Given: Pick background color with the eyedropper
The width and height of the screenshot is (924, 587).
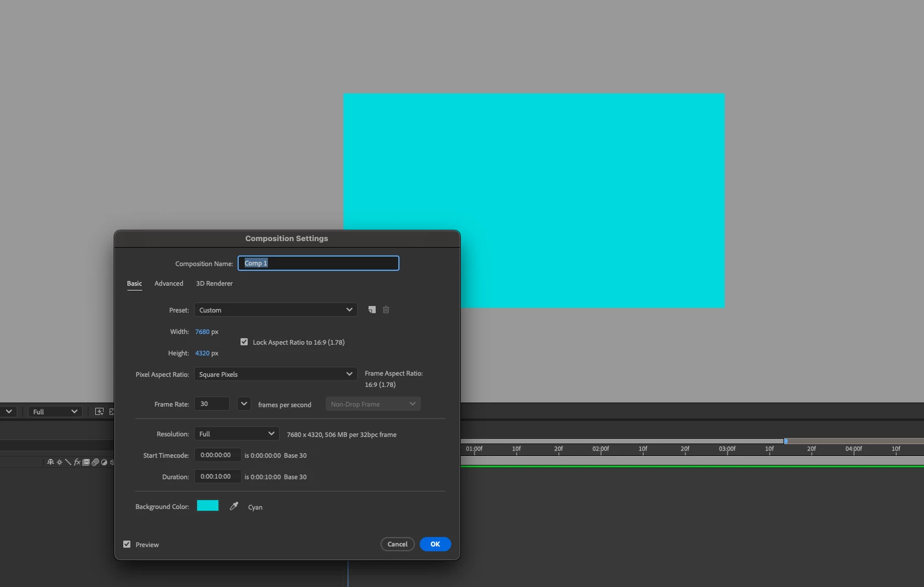Looking at the screenshot, I should 234,506.
